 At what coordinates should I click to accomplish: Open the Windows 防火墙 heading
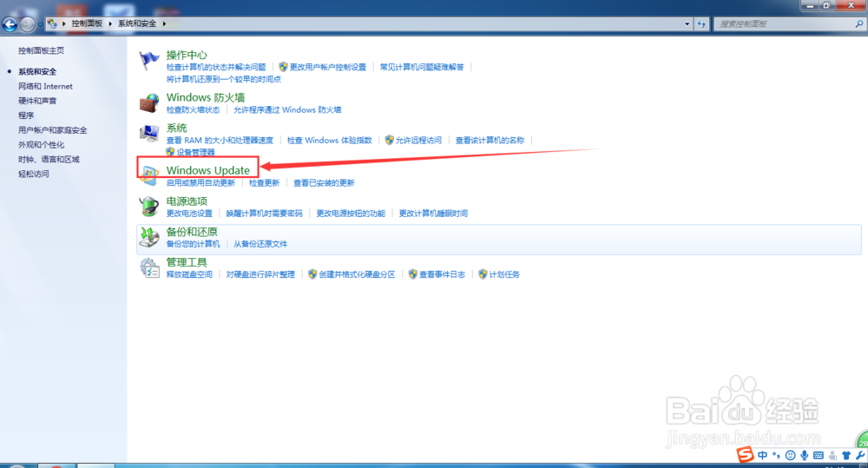pyautogui.click(x=206, y=97)
